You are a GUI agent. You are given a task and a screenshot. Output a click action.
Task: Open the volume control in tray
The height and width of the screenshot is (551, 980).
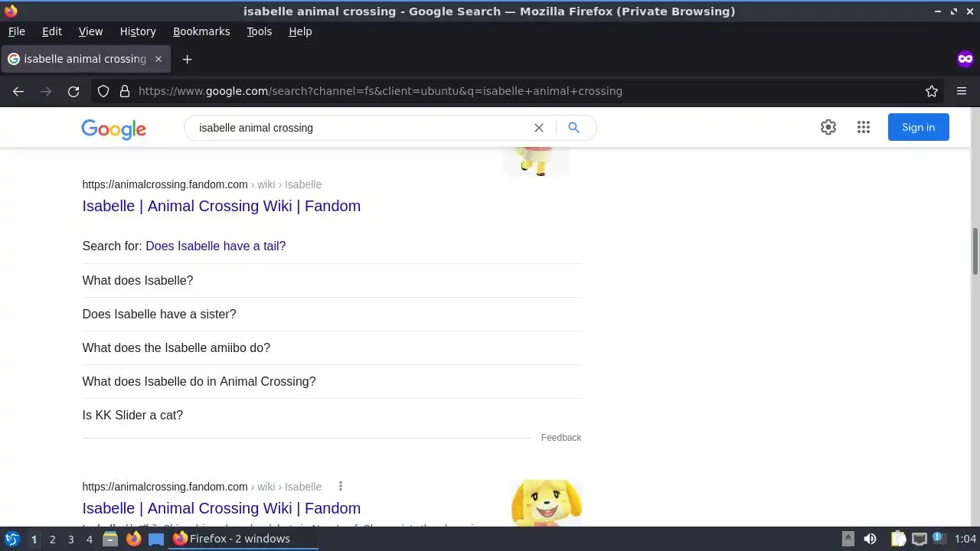[870, 539]
